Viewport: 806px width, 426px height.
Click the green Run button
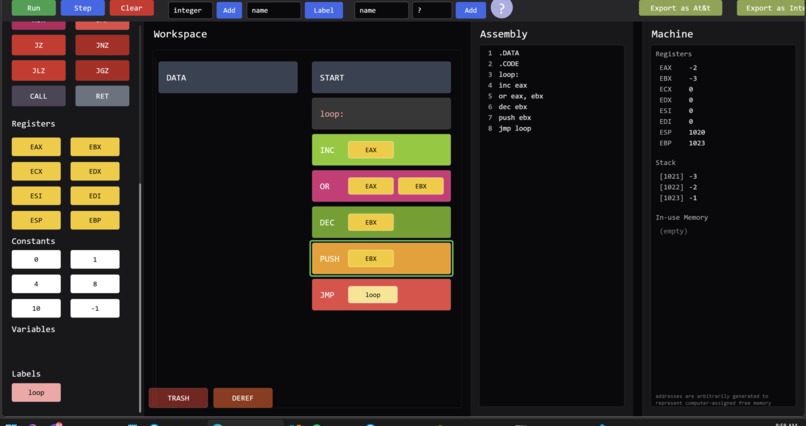coord(34,8)
